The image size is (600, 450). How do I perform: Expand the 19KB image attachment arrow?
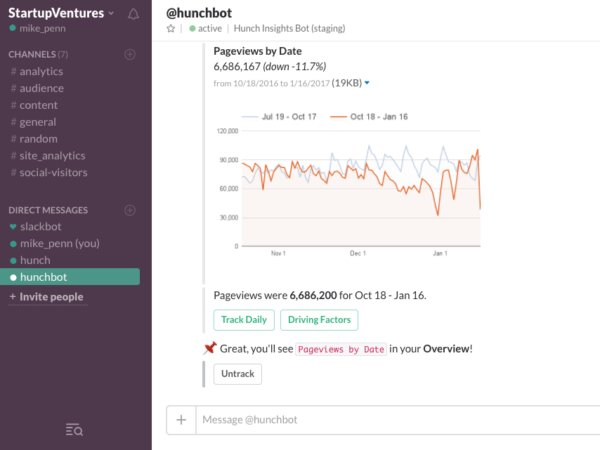tap(368, 83)
